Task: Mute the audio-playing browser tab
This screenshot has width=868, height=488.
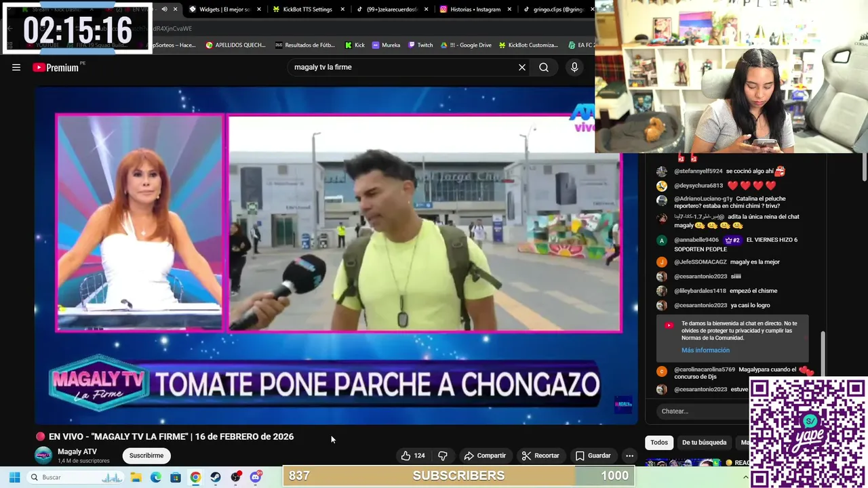Action: point(164,9)
